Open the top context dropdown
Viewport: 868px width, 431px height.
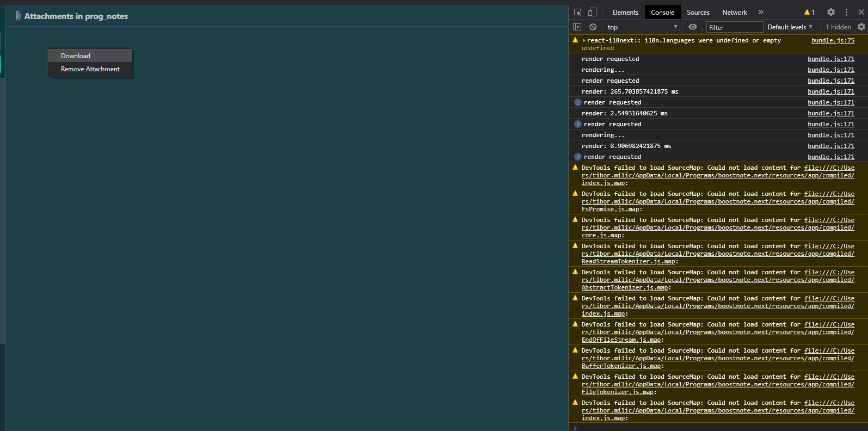pyautogui.click(x=642, y=27)
